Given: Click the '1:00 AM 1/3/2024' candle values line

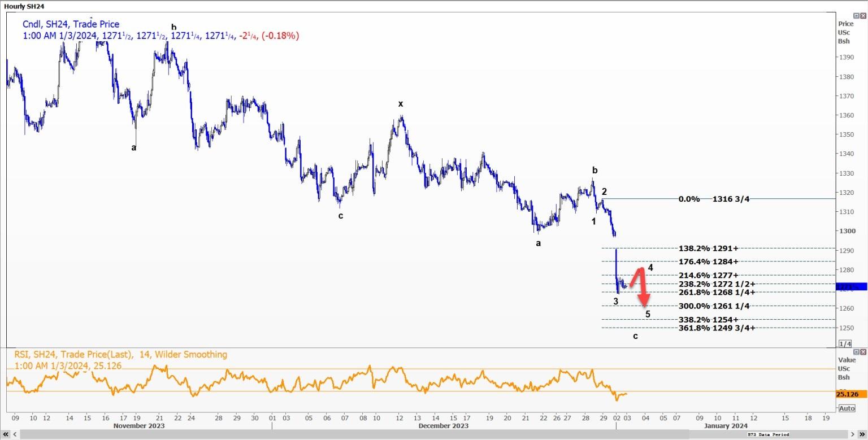Looking at the screenshot, I should [161, 36].
